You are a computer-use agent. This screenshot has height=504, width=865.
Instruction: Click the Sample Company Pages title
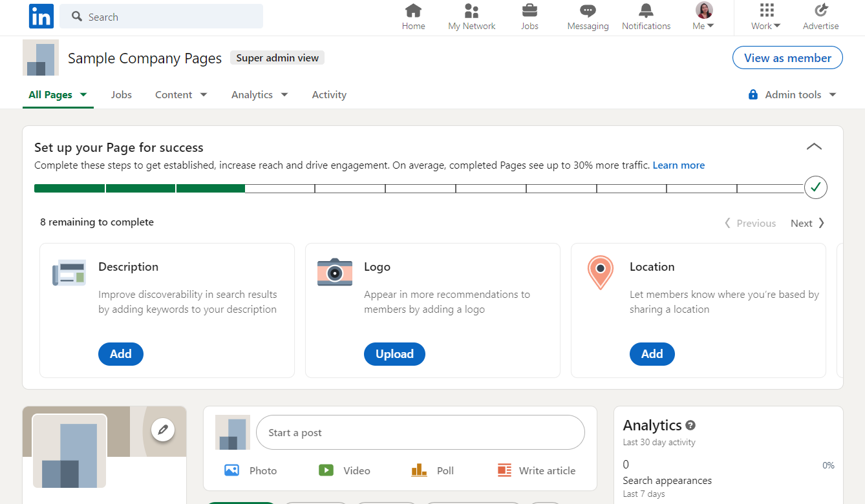click(145, 58)
